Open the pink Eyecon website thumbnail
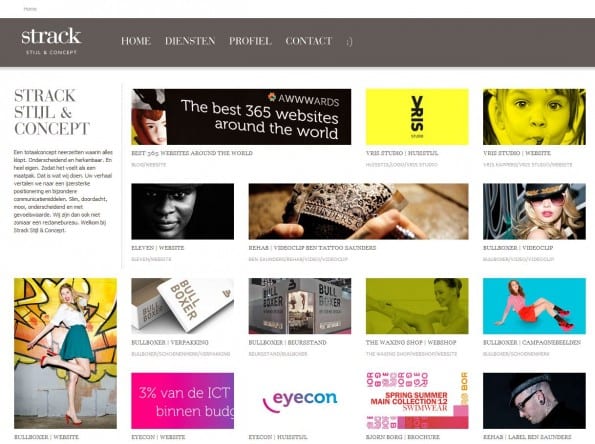 click(x=183, y=401)
